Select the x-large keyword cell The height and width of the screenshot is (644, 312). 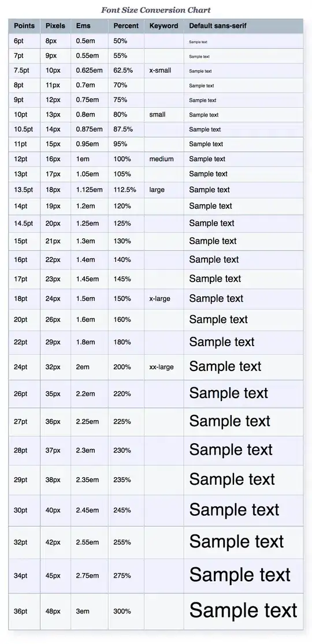(x=164, y=298)
